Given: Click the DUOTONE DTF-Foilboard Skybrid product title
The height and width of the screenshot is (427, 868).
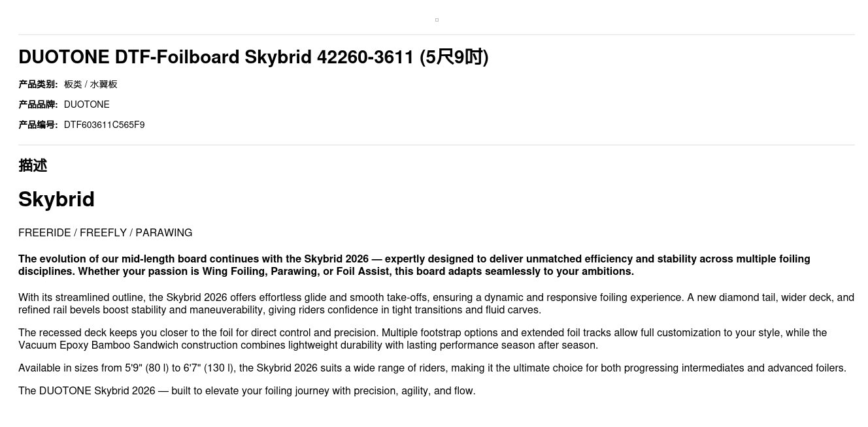Looking at the screenshot, I should [216, 57].
